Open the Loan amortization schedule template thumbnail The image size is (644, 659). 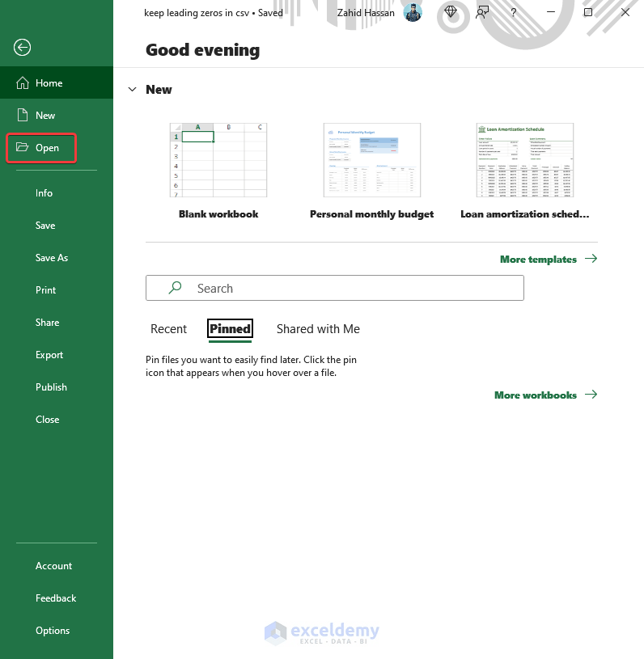click(525, 160)
